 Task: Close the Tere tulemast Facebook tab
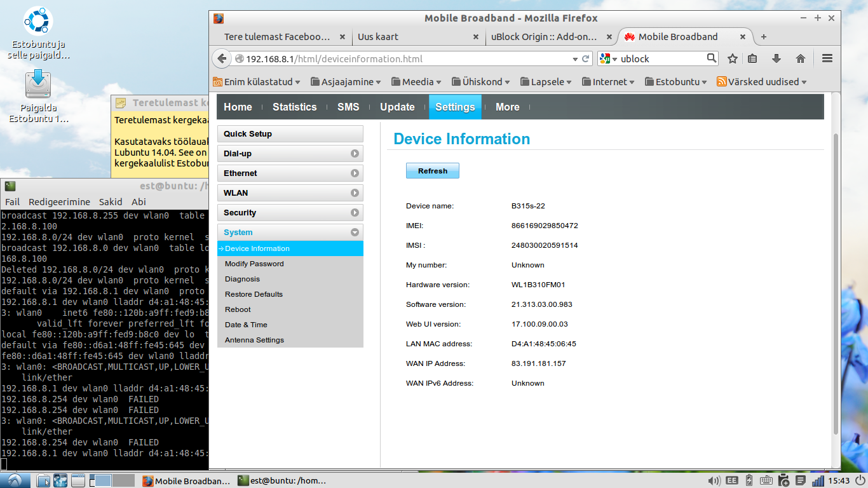click(x=342, y=37)
